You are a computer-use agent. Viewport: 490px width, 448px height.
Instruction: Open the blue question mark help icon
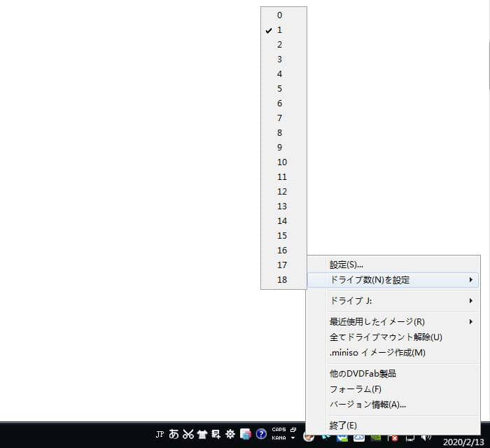point(261,434)
